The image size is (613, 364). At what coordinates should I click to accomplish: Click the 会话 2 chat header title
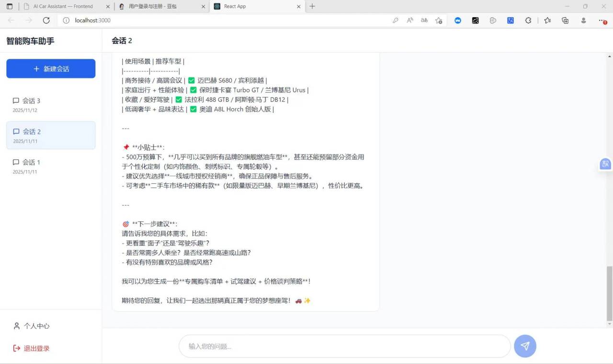122,41
